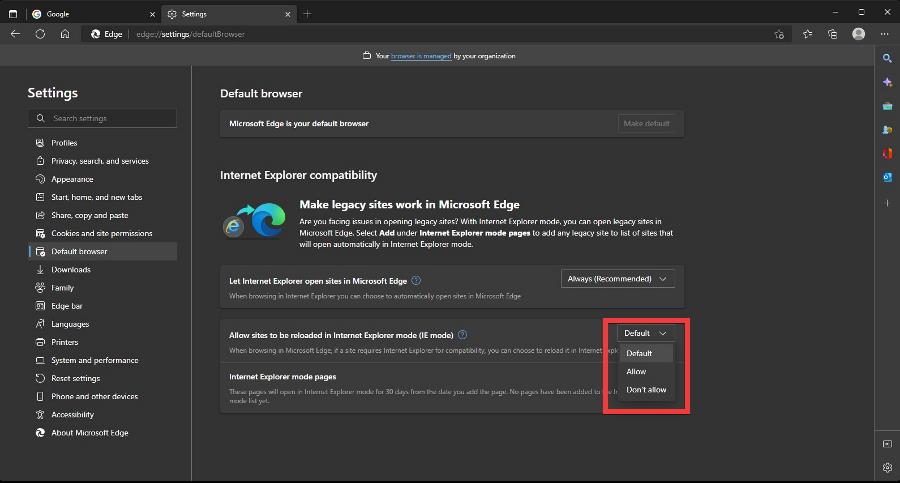Open the Office sidebar icon
This screenshot has width=900, height=483.
(887, 153)
